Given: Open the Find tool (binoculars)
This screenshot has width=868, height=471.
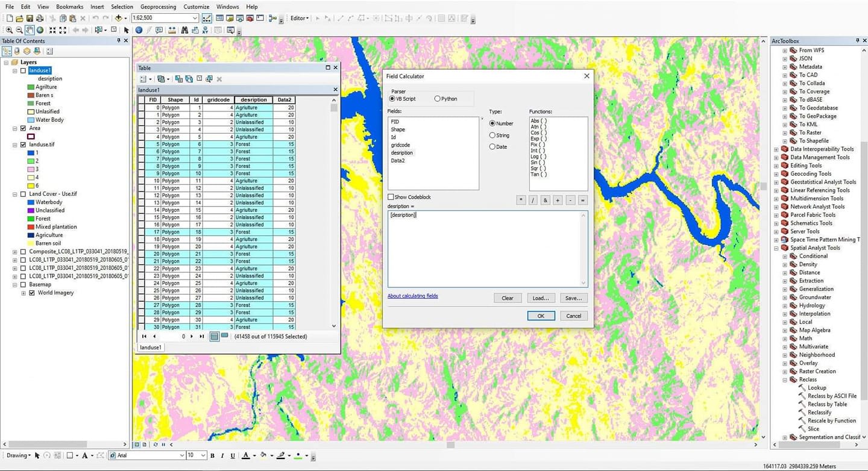Looking at the screenshot, I should [x=185, y=29].
